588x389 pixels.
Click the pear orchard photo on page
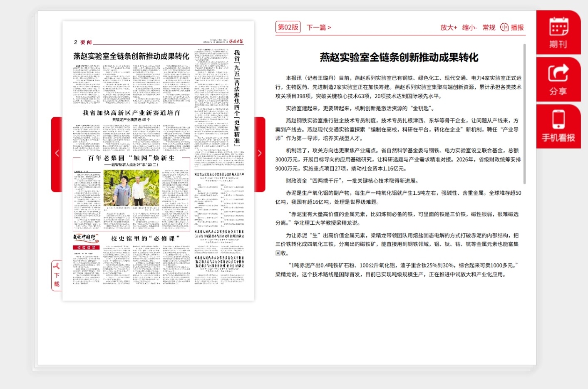[131, 188]
